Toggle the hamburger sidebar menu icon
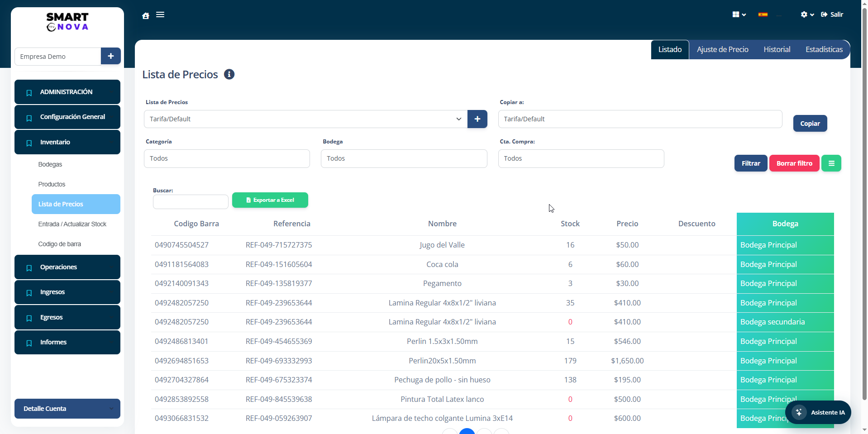This screenshot has width=868, height=434. [160, 15]
